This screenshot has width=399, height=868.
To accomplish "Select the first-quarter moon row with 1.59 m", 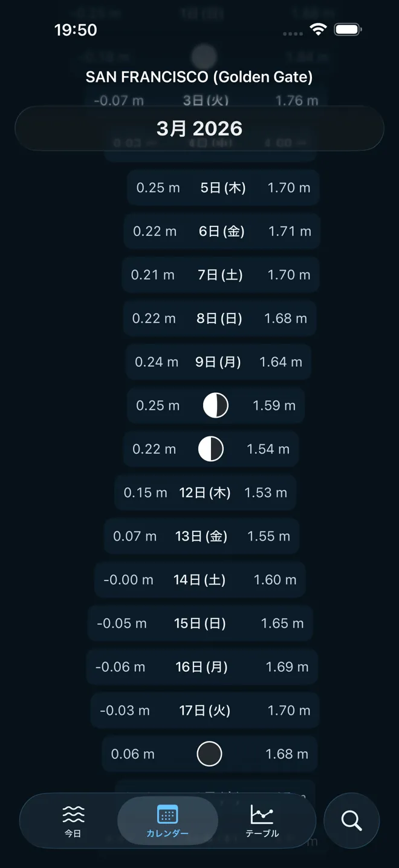I will (215, 406).
